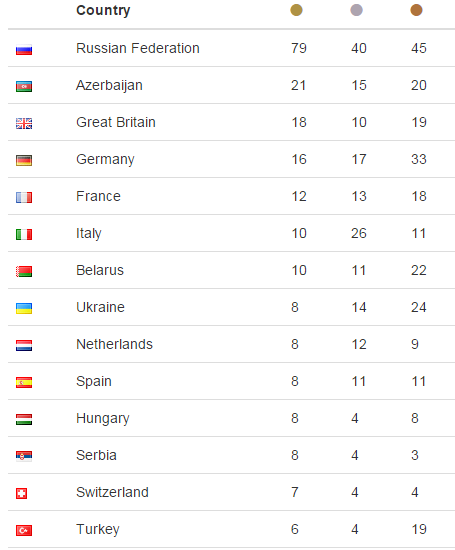455x550 pixels.
Task: Click the bronze medal column icon
Action: click(416, 10)
